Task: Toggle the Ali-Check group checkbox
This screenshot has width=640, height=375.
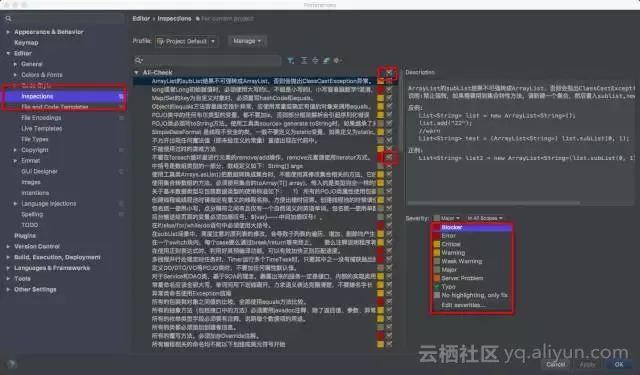Action: [x=389, y=73]
